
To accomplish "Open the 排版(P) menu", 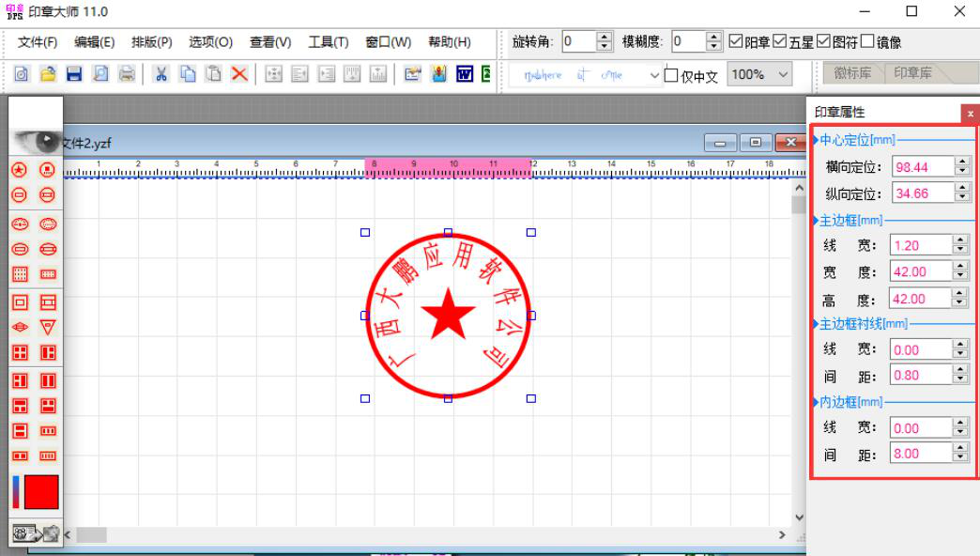I will (x=152, y=42).
